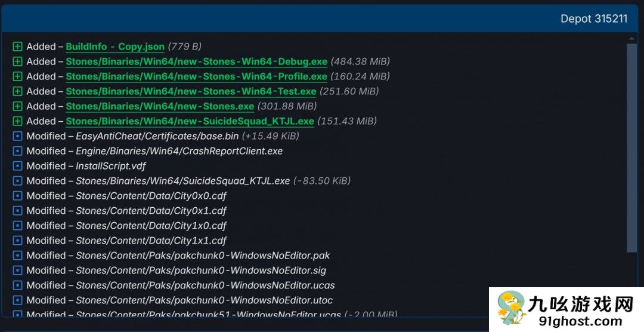Open the new-SuicideSquad_KTJL.exe link
644x332 pixels.
(x=190, y=121)
